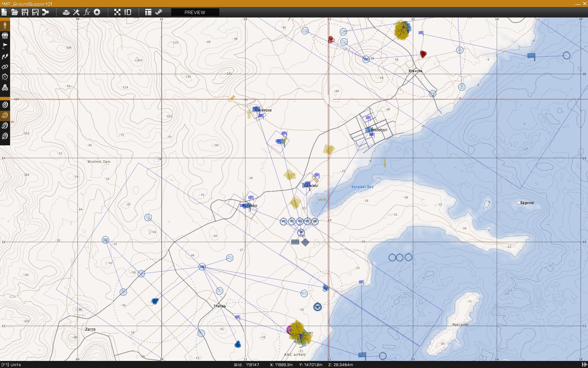Toggle the ID display on the map

pyautogui.click(x=127, y=12)
